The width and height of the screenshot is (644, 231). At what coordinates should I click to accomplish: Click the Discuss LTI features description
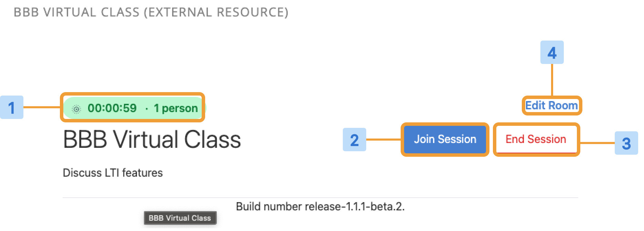click(113, 173)
